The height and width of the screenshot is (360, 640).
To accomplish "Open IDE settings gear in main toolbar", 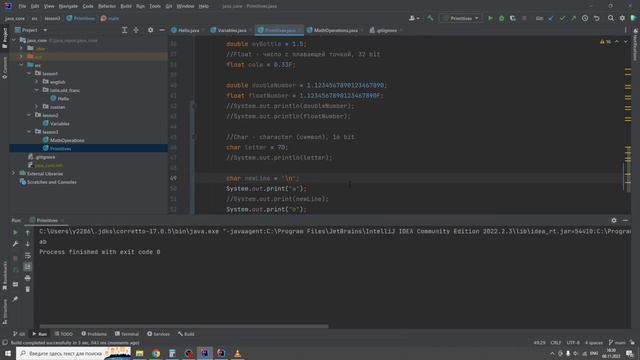I will tap(622, 18).
